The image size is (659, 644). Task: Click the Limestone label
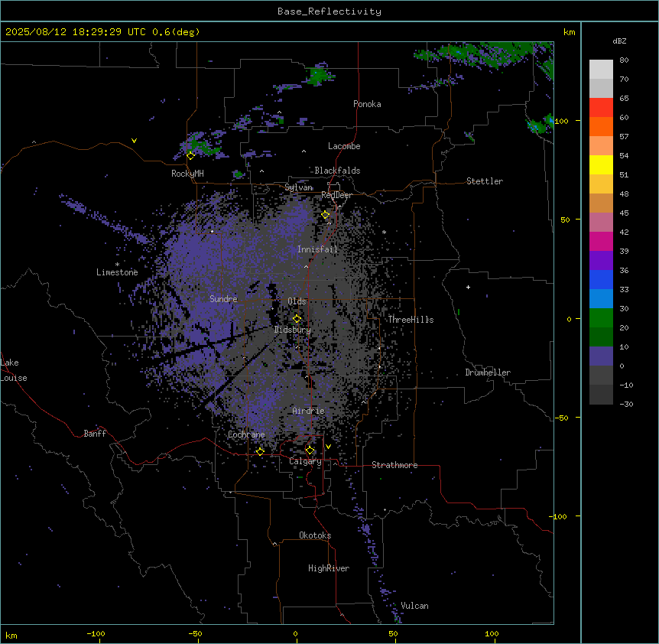point(117,272)
